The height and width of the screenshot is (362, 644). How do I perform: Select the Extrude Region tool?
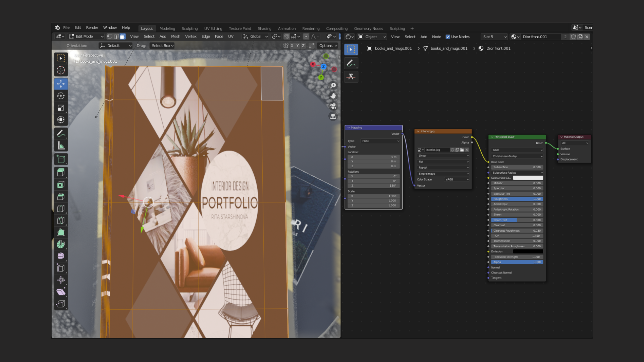click(61, 172)
